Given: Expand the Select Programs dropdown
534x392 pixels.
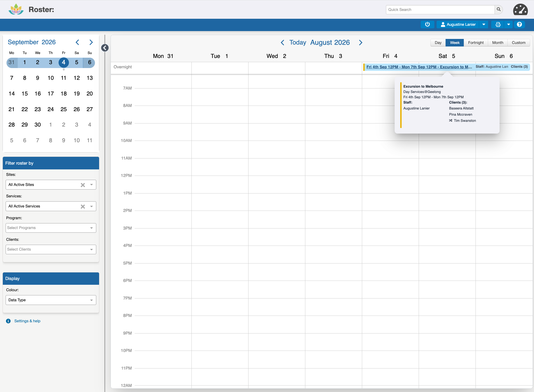Looking at the screenshot, I should pos(51,228).
